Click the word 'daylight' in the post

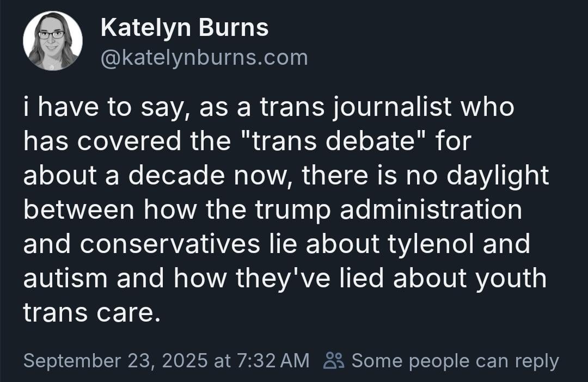click(498, 175)
